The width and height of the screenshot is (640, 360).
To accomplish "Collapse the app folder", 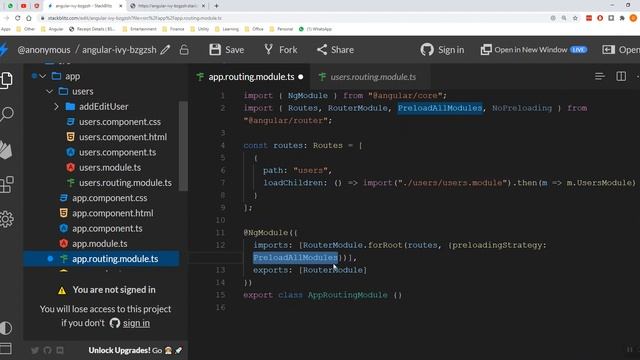I will point(42,76).
